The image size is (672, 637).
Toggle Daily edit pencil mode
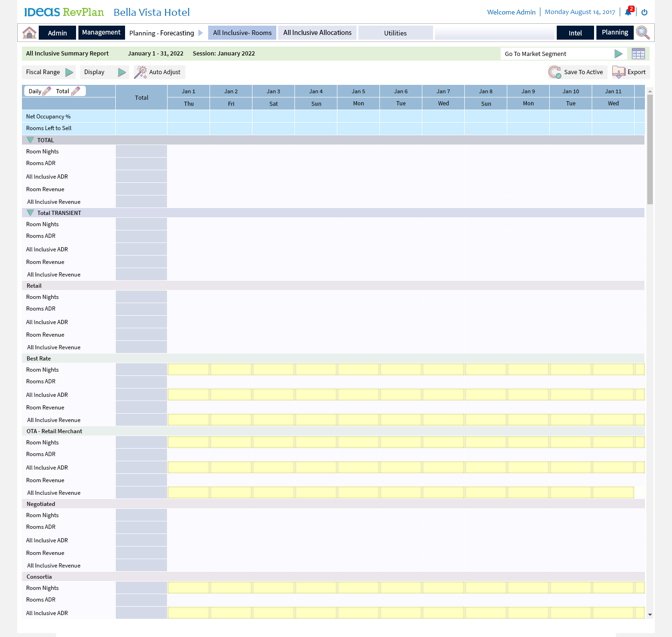point(47,91)
